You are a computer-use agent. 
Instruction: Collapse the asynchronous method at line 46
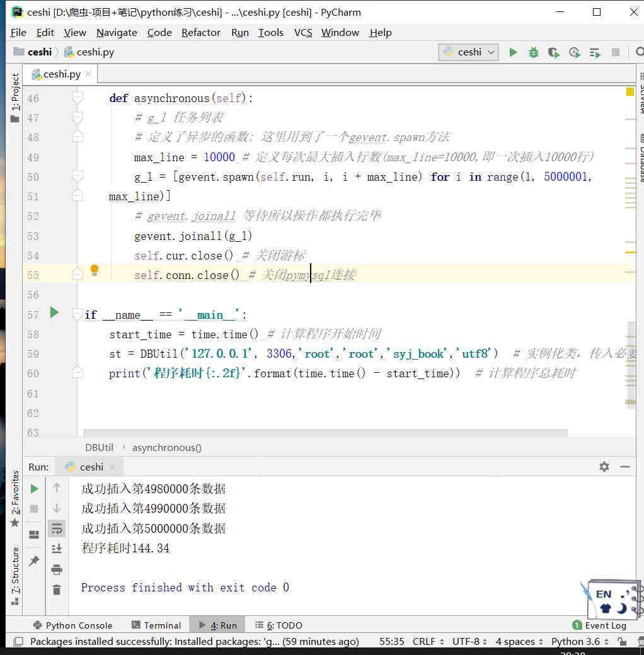pos(78,98)
